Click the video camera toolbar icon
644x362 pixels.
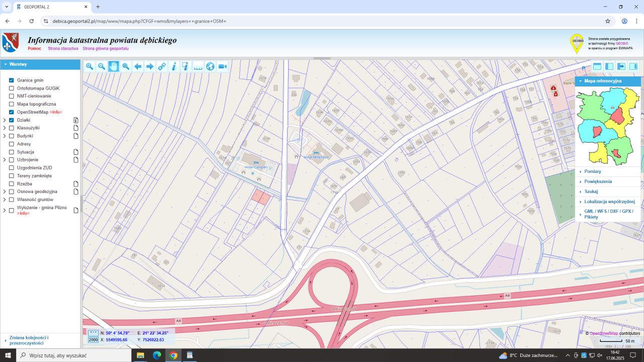222,66
